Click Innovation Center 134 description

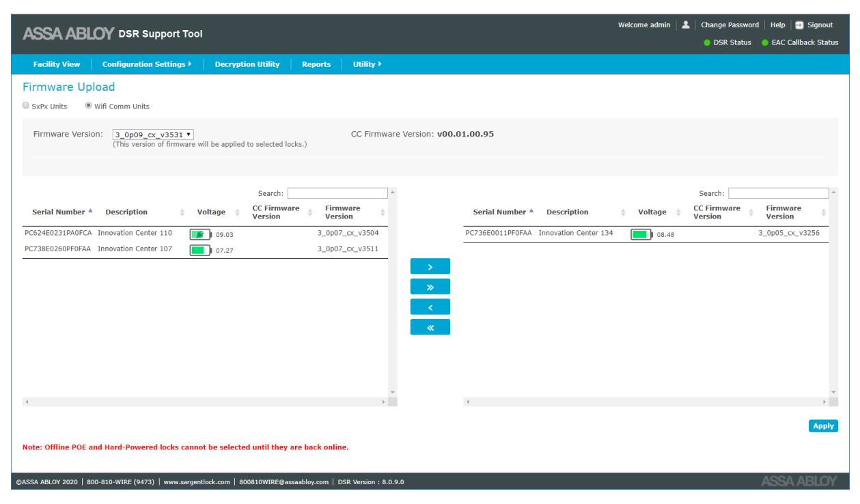click(576, 234)
